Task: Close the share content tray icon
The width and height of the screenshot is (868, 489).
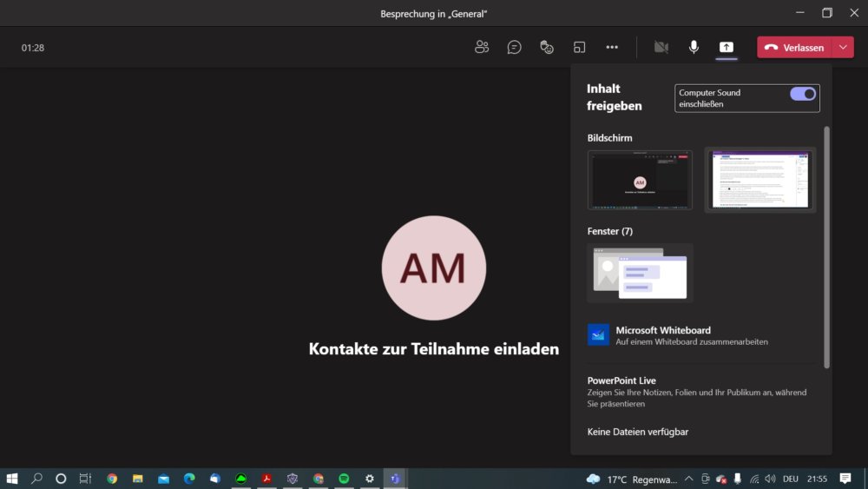Action: (x=727, y=47)
